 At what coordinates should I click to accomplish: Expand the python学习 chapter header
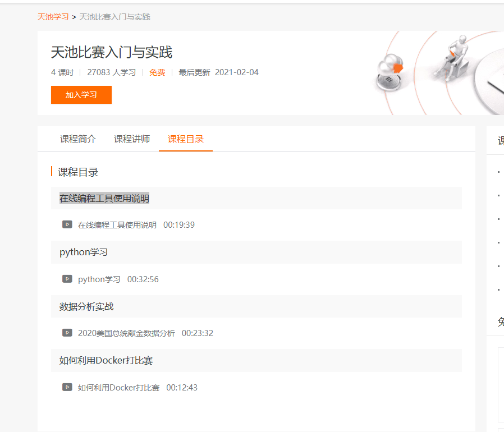click(84, 252)
